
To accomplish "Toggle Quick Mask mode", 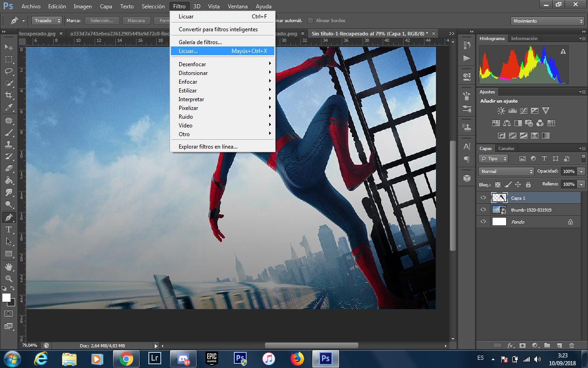I will tap(9, 313).
